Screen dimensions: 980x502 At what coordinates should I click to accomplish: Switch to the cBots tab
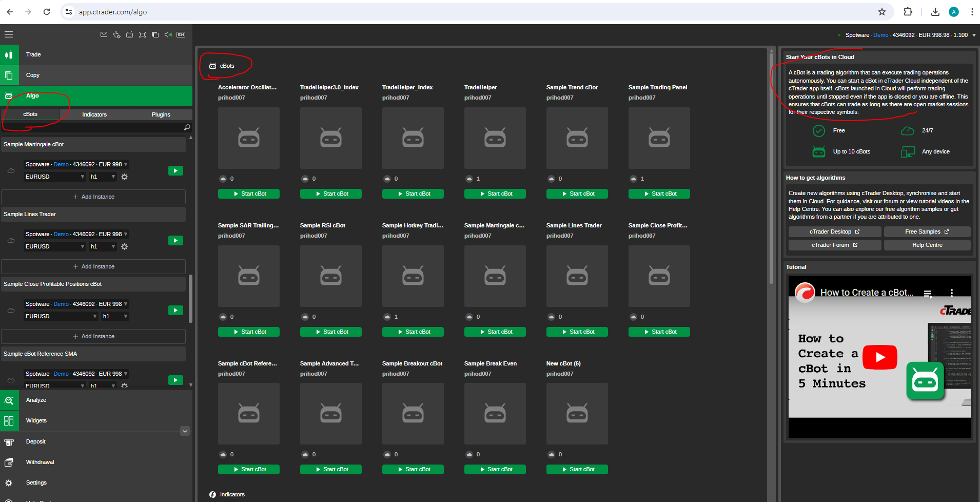(30, 114)
